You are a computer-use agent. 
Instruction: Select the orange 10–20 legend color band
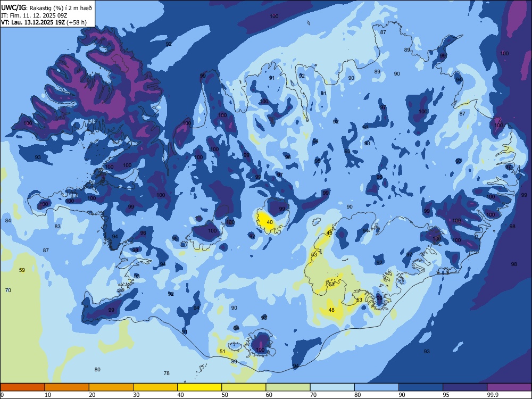point(67,387)
